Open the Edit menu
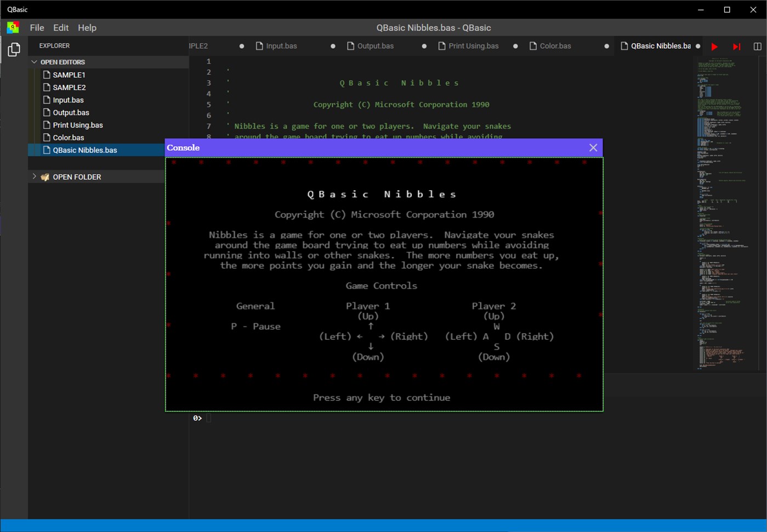The width and height of the screenshot is (767, 532). coord(61,27)
